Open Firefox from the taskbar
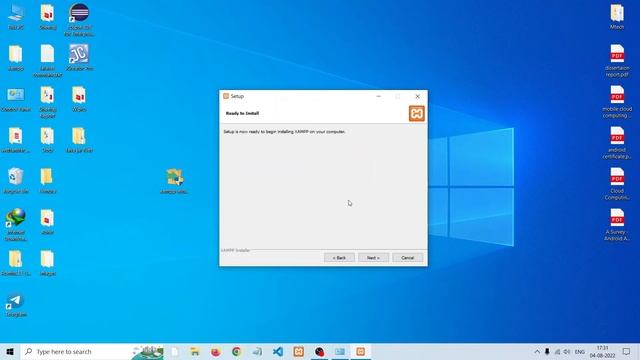 (x=216, y=351)
